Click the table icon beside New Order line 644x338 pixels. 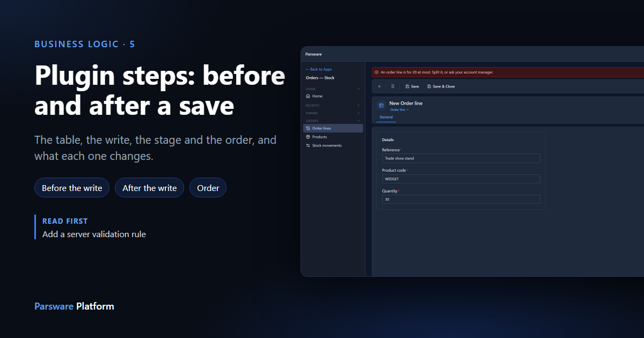[x=381, y=106]
